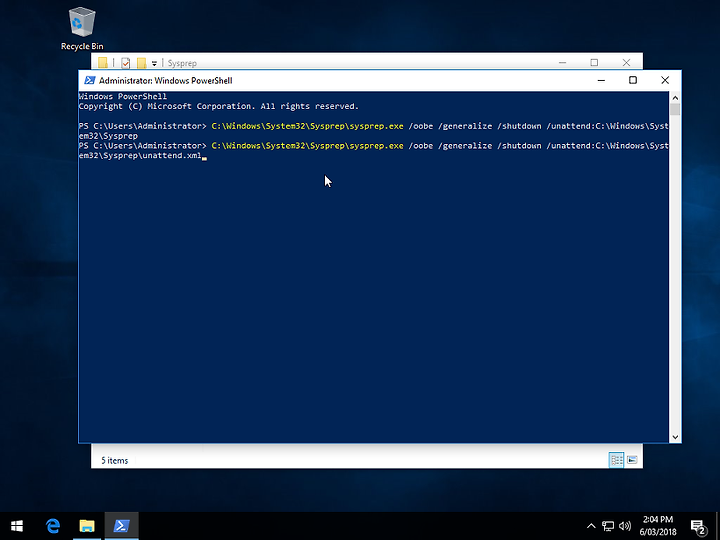Click folder icon in Sysprep Explorer title bar

[103, 63]
